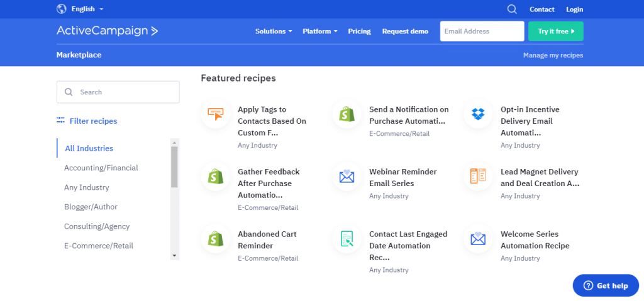Click the recipe Search field
The image size is (644, 301).
(118, 92)
